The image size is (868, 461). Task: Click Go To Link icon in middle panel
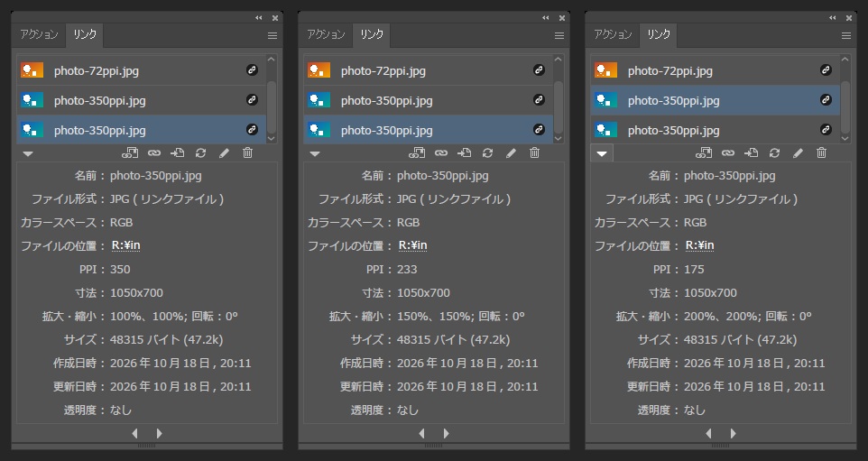click(x=464, y=152)
